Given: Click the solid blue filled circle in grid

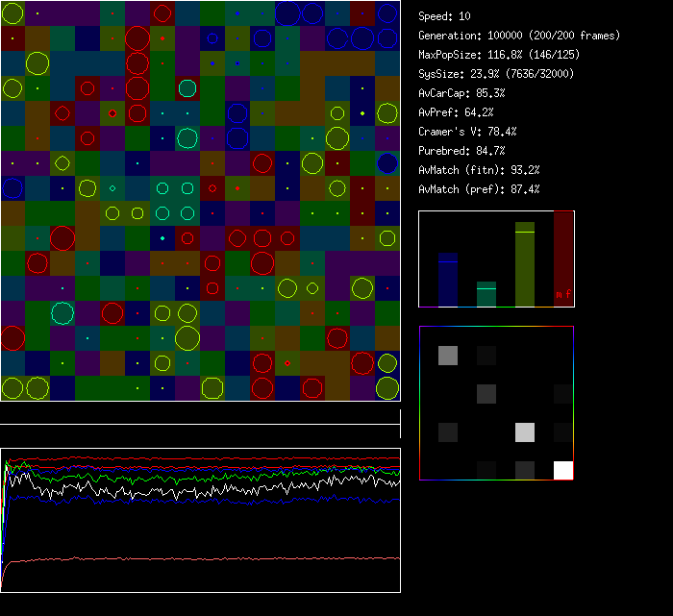Looking at the screenshot, I should (387, 162).
